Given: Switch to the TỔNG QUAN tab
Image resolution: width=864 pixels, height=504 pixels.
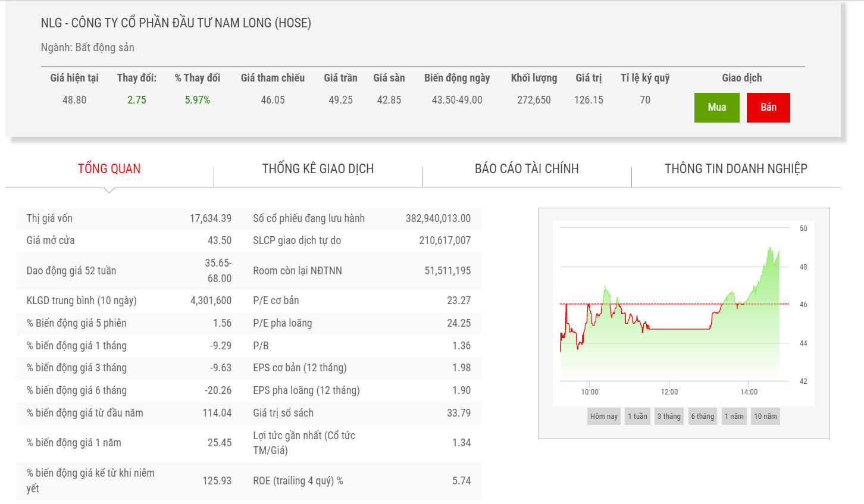Looking at the screenshot, I should coord(109,169).
